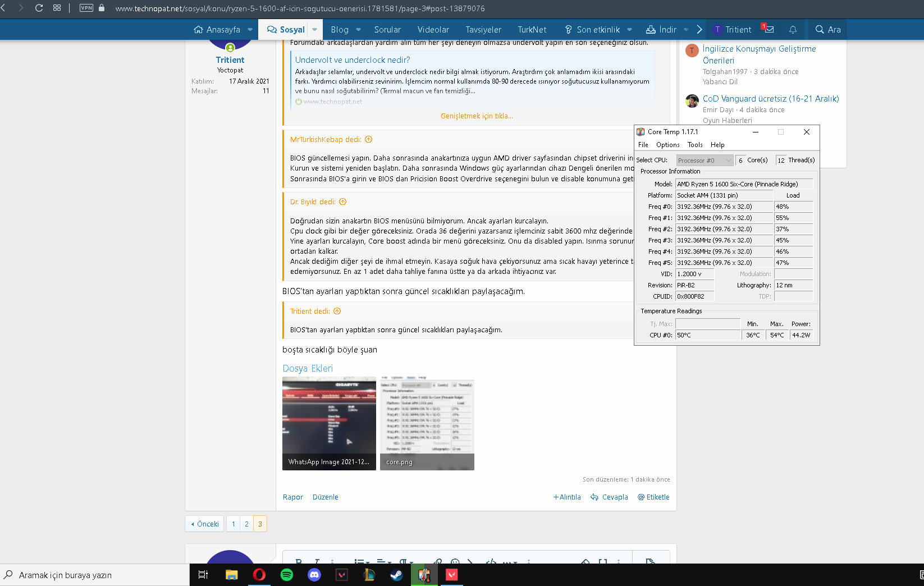Click quote jump icon beside Dr. Bıyıkl dedi
The width and height of the screenshot is (924, 586).
(x=343, y=202)
